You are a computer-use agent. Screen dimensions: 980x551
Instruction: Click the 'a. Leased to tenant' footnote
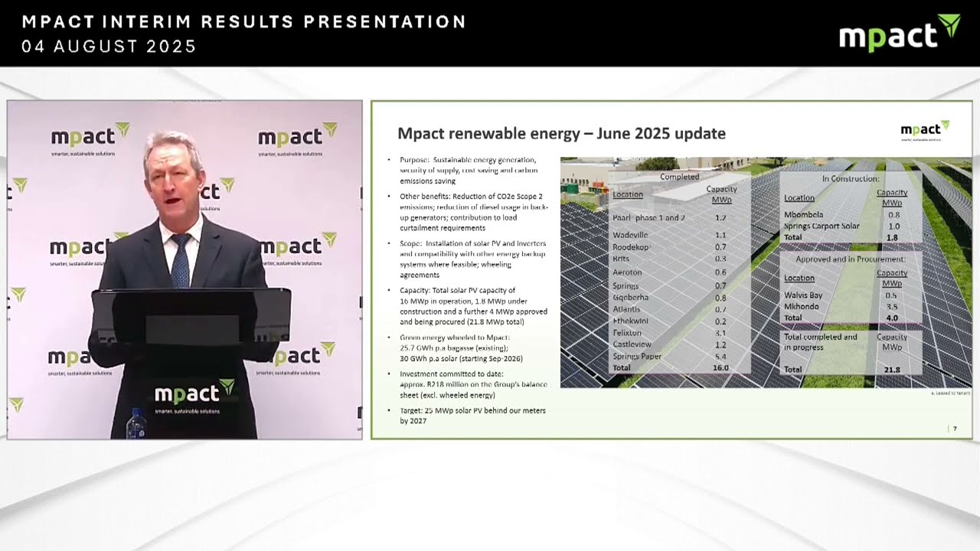click(952, 393)
